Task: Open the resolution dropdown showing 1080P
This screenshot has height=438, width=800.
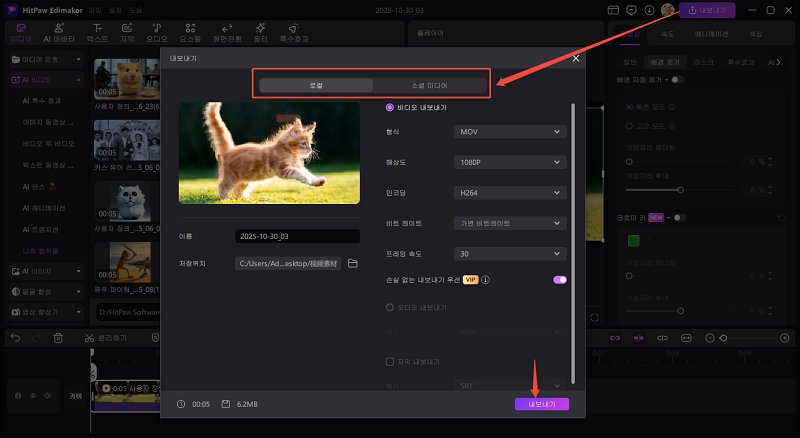Action: click(510, 162)
